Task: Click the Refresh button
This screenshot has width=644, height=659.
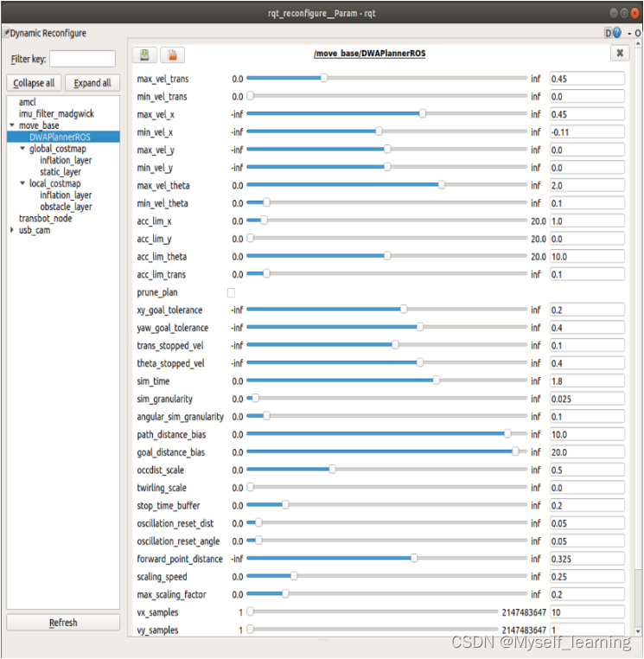Action: [x=63, y=623]
